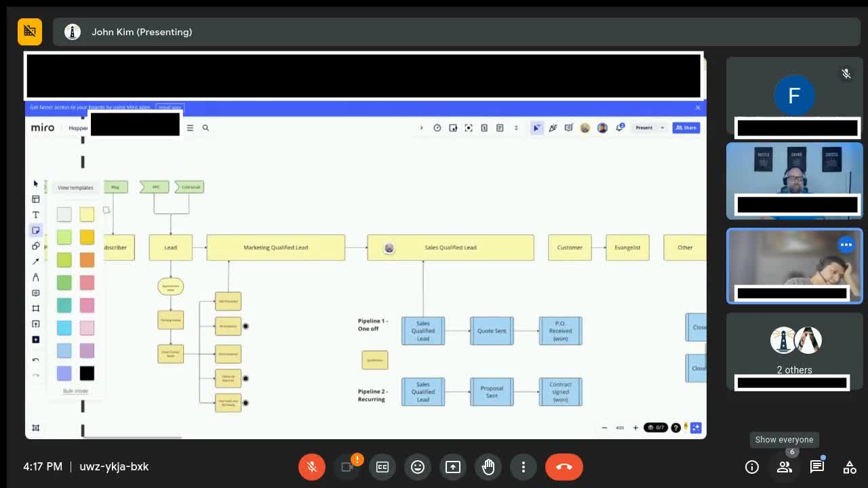The height and width of the screenshot is (488, 868).
Task: Open Present options dropdown arrow
Action: 663,127
